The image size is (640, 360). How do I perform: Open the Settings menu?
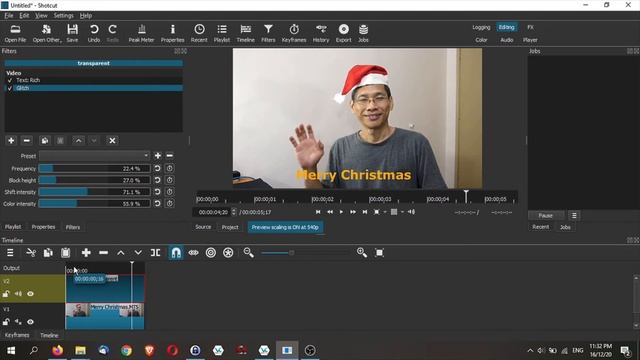point(63,16)
